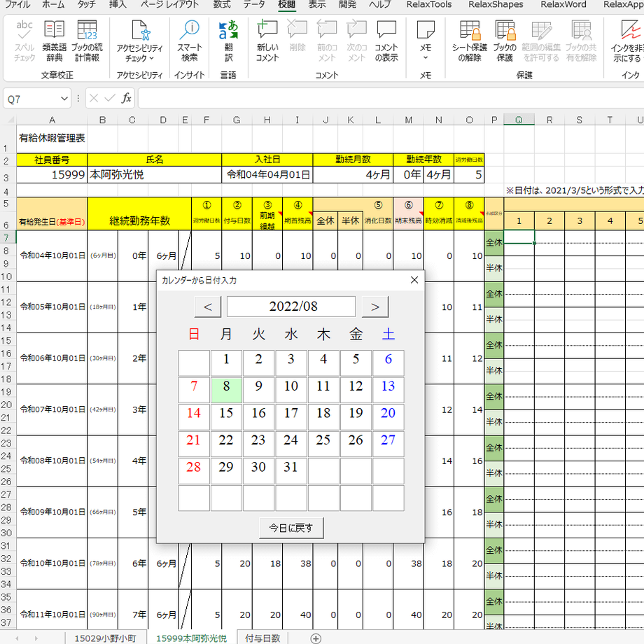Open the ファイル tab

tap(17, 4)
